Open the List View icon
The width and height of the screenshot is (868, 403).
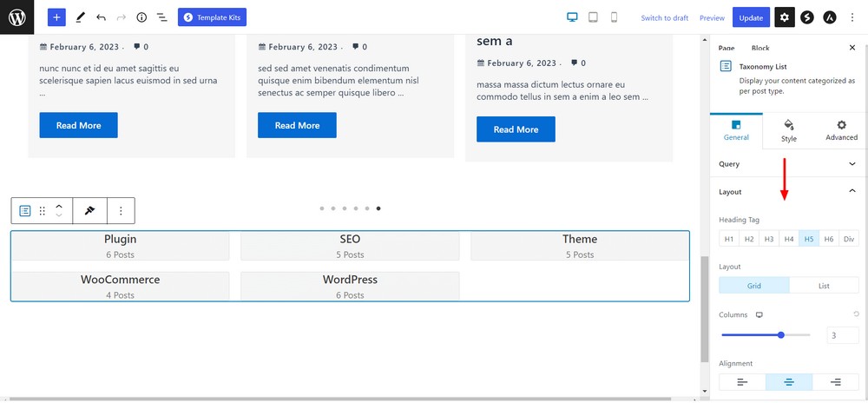[162, 17]
